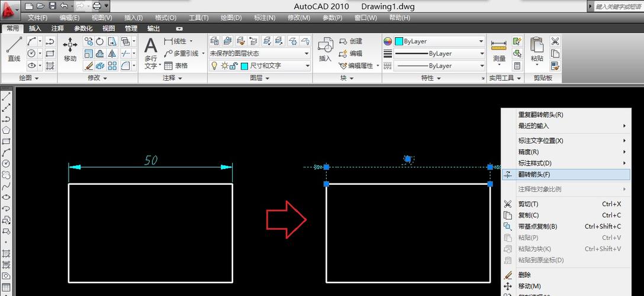The image size is (644, 296).
Task: Toggle the layer lock padlock icon
Action: tap(234, 66)
